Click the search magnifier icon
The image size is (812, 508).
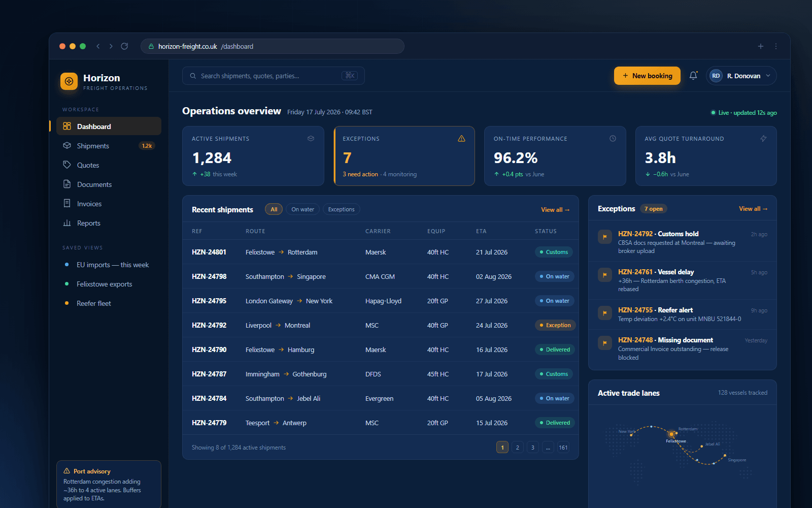(x=193, y=76)
